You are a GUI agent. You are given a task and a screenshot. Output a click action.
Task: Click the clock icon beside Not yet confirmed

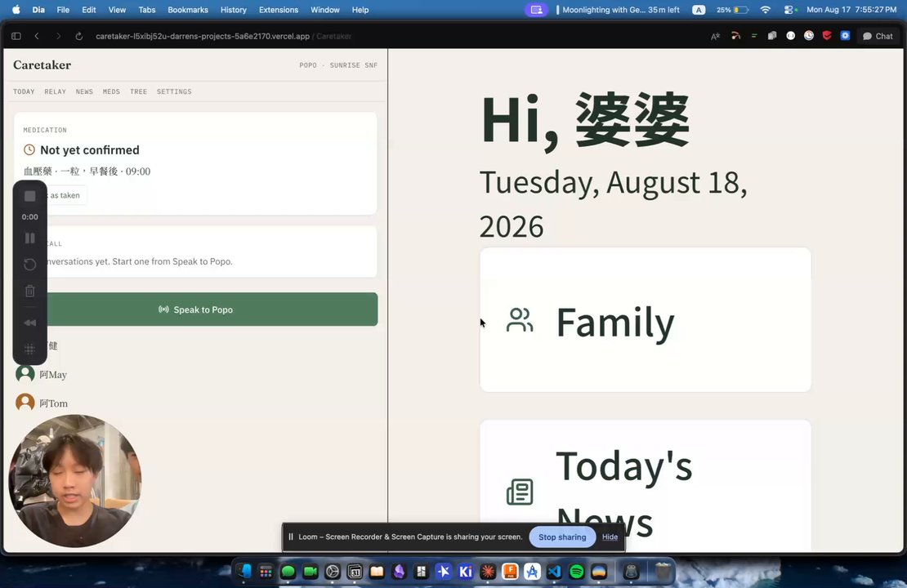click(x=29, y=149)
